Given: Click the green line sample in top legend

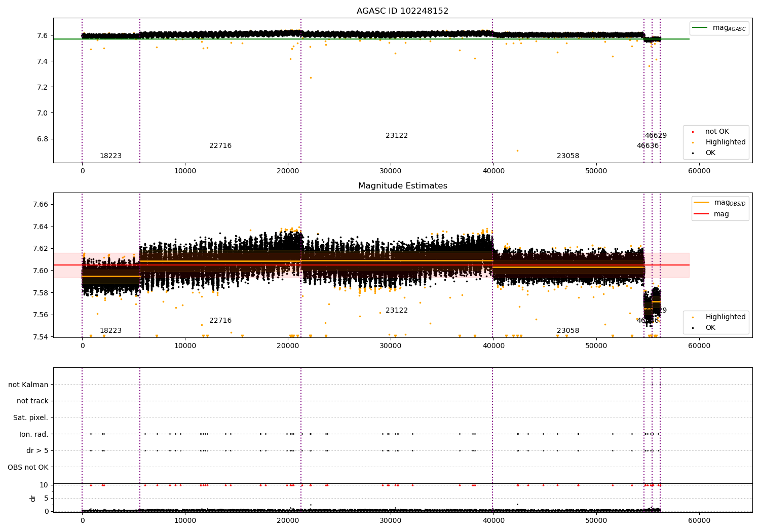Looking at the screenshot, I should [700, 28].
